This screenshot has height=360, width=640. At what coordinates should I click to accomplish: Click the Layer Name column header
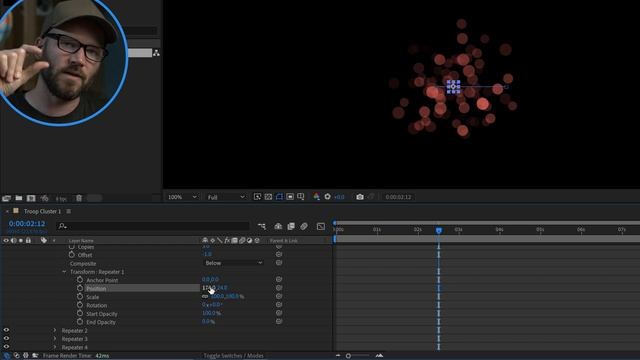pos(81,241)
